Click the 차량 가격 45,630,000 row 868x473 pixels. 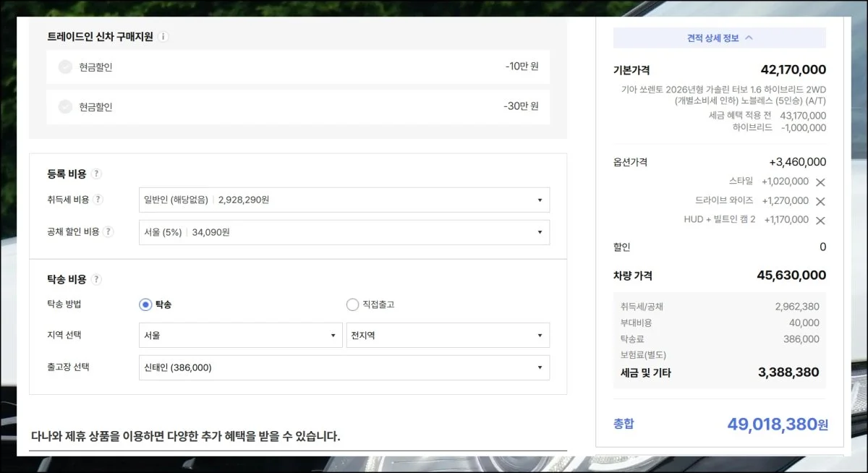click(719, 276)
